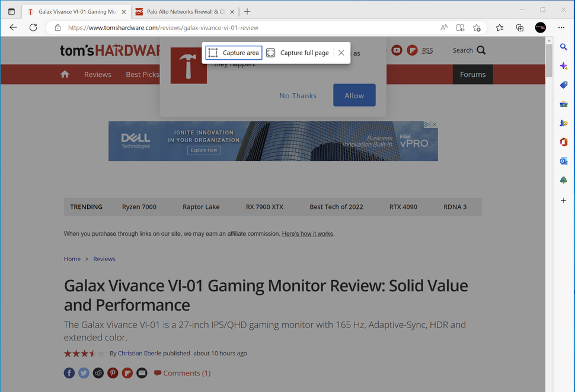Open the browser profile menu

click(540, 27)
